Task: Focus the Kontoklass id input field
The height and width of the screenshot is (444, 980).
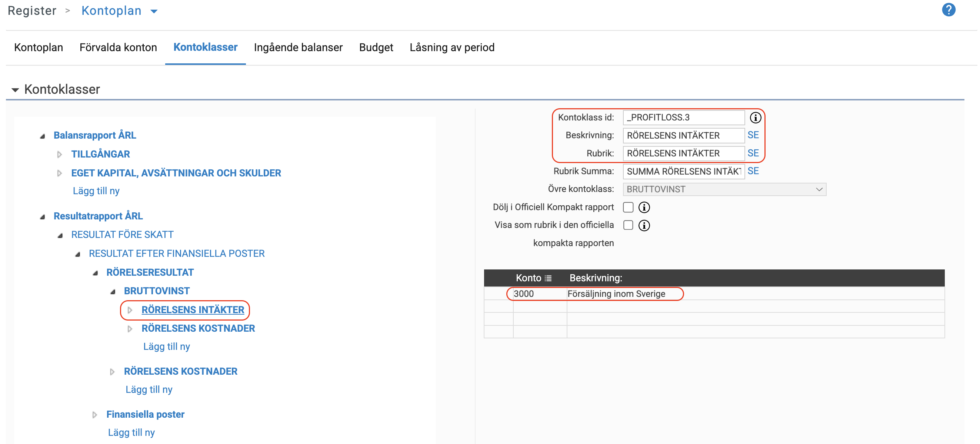Action: (684, 117)
